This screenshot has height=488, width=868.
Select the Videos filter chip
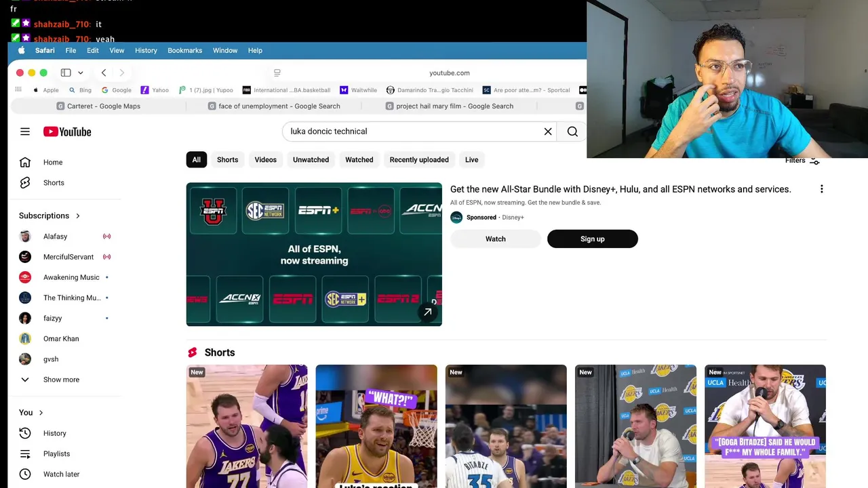tap(266, 160)
